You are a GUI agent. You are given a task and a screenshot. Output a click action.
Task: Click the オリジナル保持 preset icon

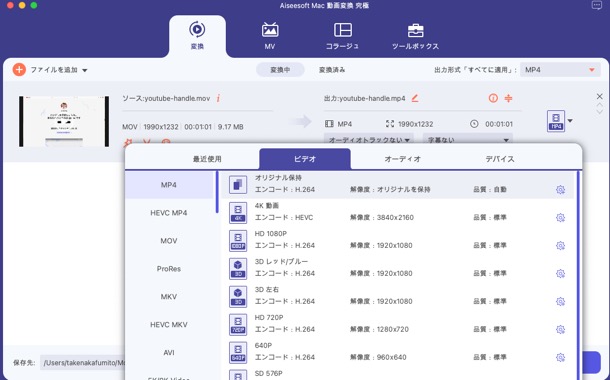click(x=238, y=184)
